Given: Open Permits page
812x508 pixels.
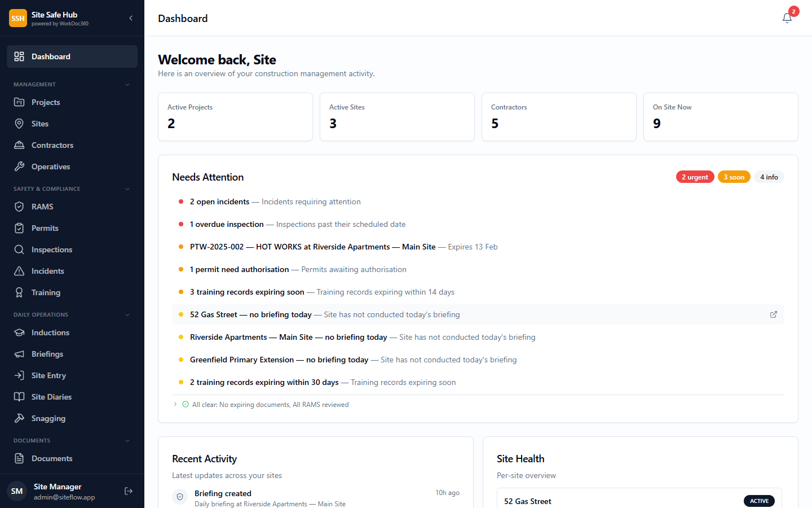Looking at the screenshot, I should [72, 228].
